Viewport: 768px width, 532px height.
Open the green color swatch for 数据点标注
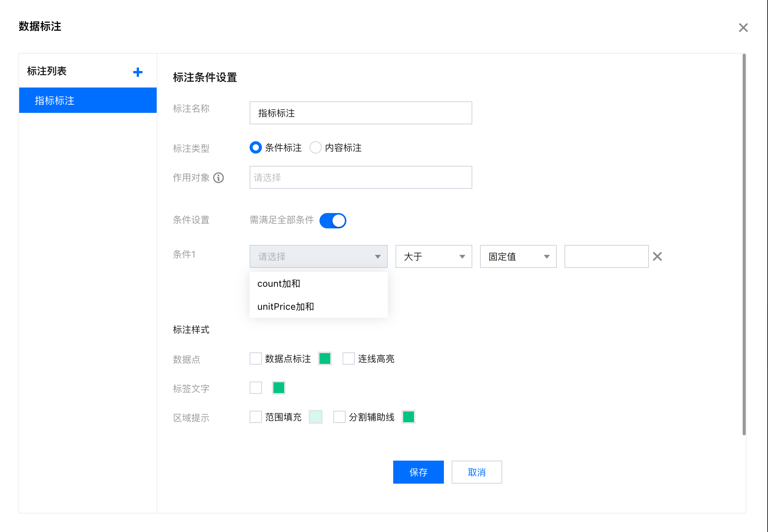pyautogui.click(x=324, y=358)
